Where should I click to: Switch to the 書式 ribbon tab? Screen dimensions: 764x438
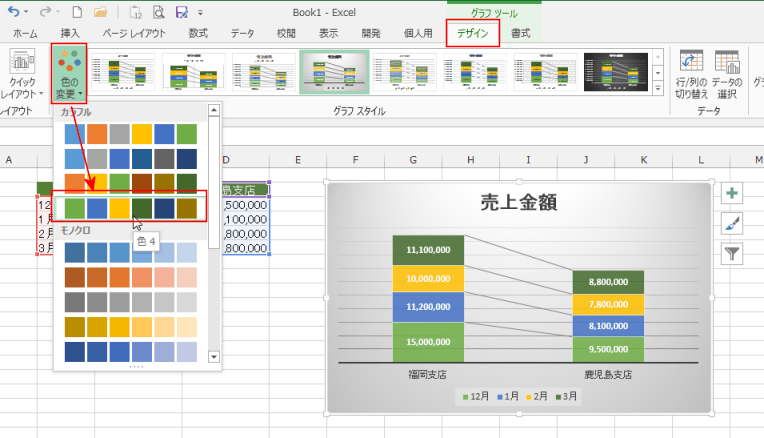point(521,33)
